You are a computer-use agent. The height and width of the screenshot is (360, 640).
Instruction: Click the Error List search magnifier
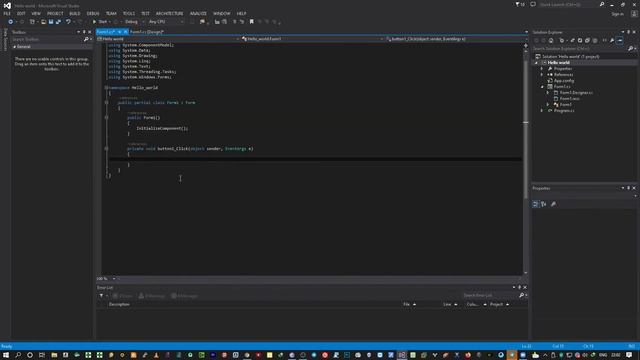pos(521,295)
